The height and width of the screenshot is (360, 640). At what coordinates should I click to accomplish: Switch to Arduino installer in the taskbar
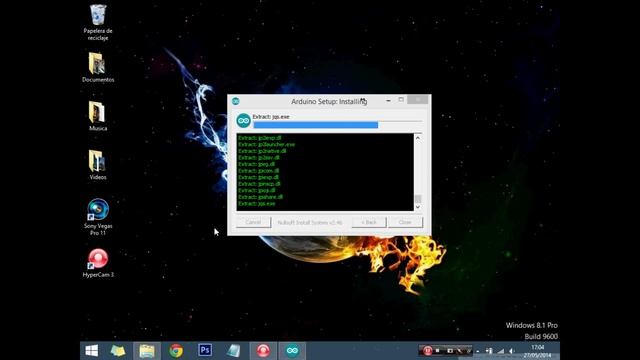point(292,351)
